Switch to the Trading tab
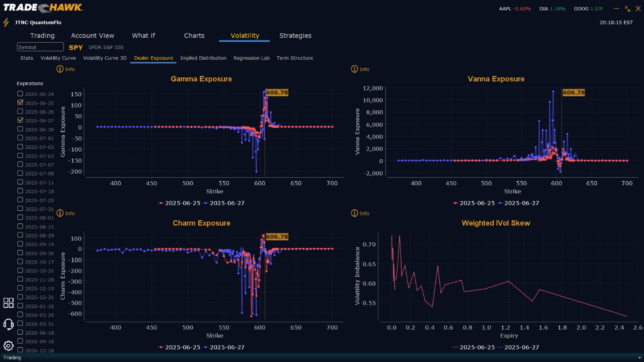Viewport: 644px width, 362px height. coord(42,36)
